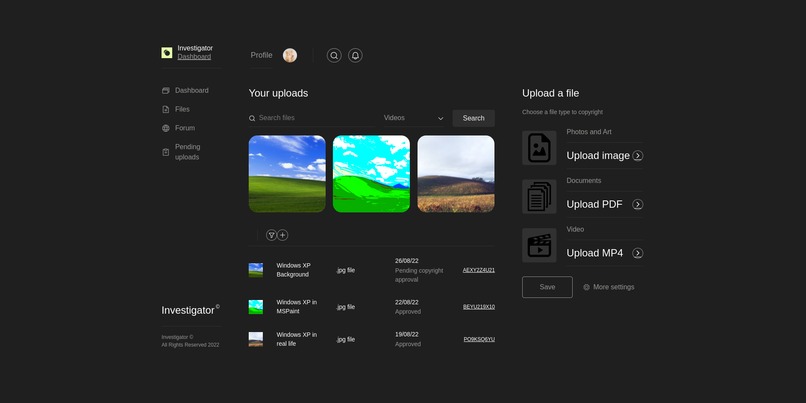Viewport: 806px width, 403px height.
Task: Click the Documents stacked pages icon
Action: tap(539, 196)
